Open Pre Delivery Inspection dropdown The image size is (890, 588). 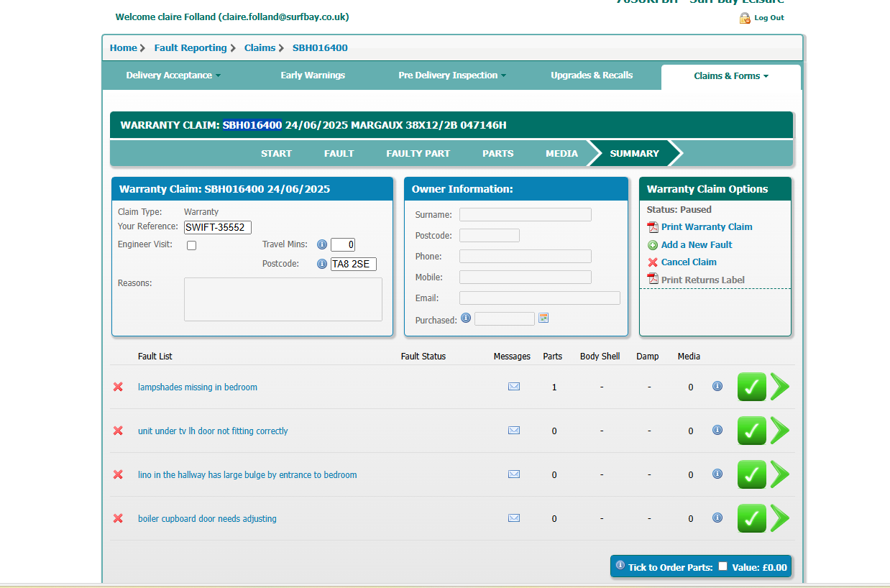pos(451,75)
